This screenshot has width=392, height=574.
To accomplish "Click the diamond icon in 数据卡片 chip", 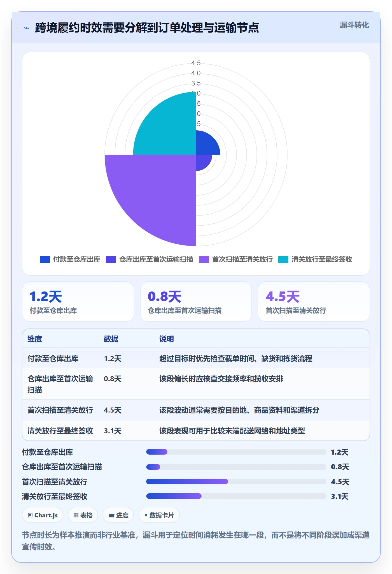I will (146, 515).
